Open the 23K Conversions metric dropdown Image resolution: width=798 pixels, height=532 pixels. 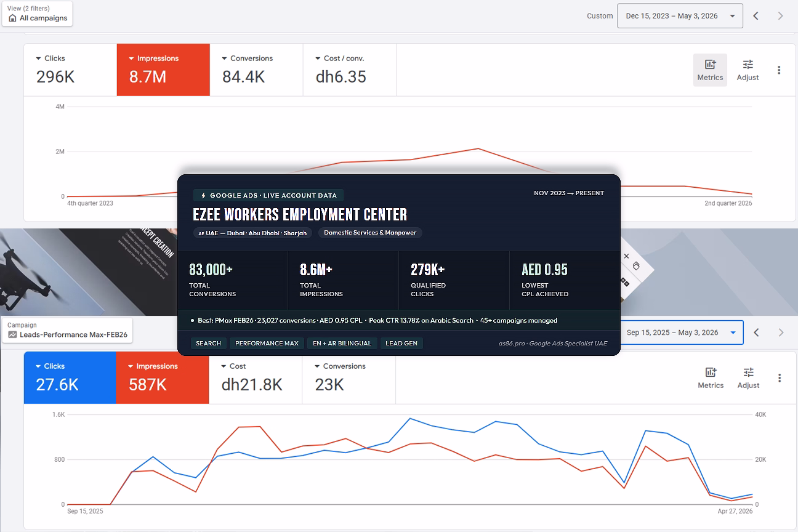349,377
